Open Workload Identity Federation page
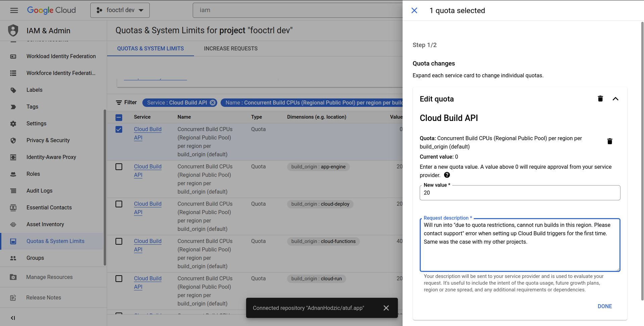 (61, 56)
